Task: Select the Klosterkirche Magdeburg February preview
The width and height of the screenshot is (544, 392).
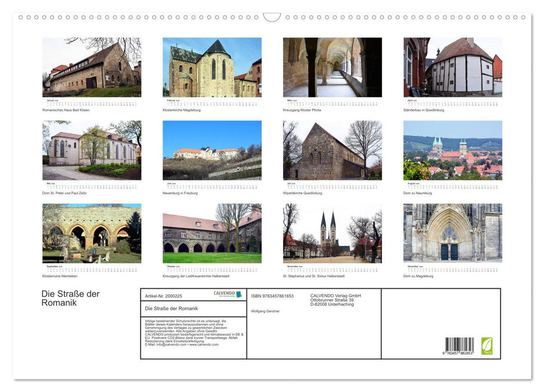Action: 212,68
